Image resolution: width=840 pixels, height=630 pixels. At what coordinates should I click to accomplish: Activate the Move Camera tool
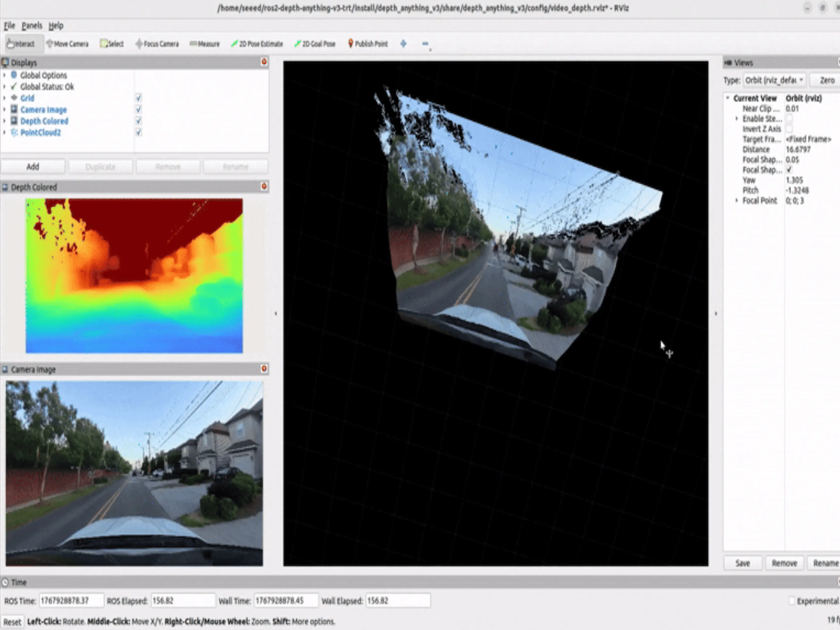[67, 44]
